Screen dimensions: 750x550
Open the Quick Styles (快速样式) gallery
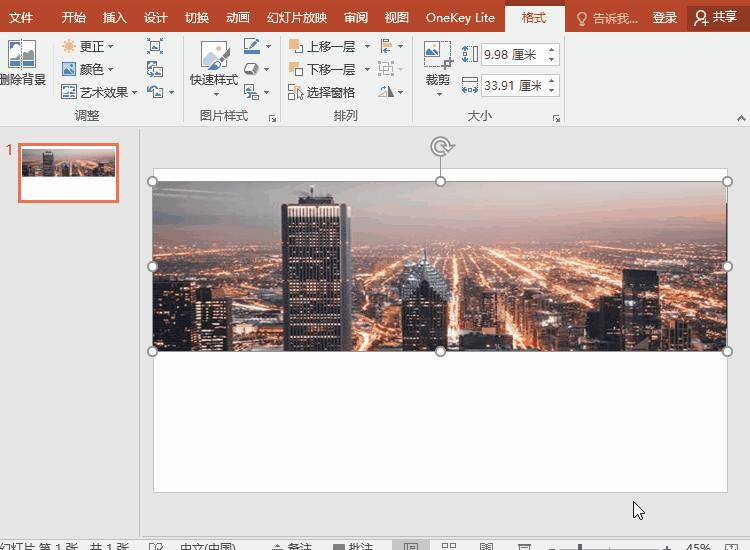coord(214,65)
